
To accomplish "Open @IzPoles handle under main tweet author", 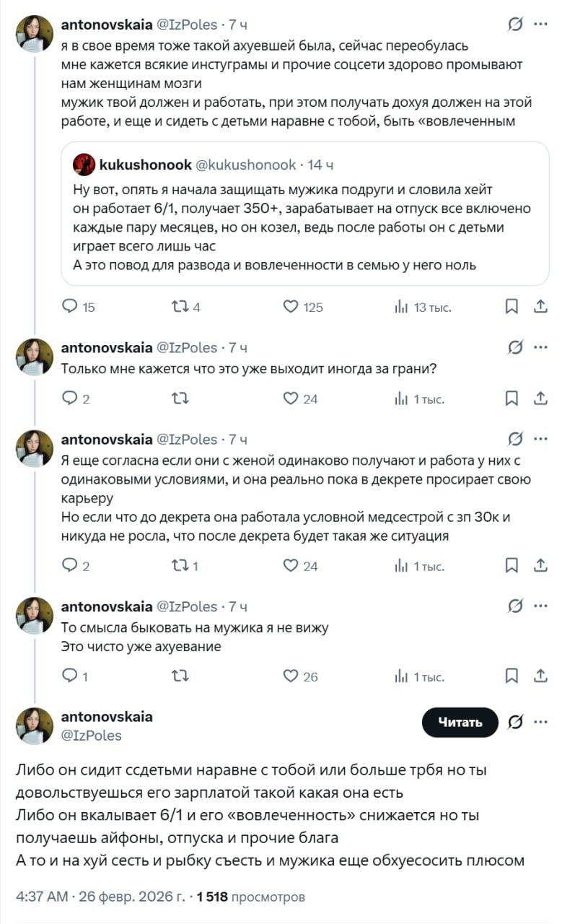I will click(x=92, y=736).
